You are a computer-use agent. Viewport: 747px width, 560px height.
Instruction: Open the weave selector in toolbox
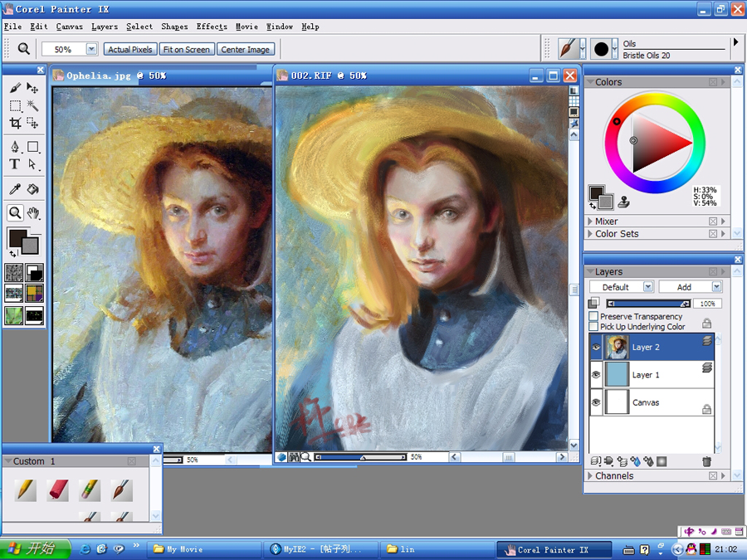34,294
